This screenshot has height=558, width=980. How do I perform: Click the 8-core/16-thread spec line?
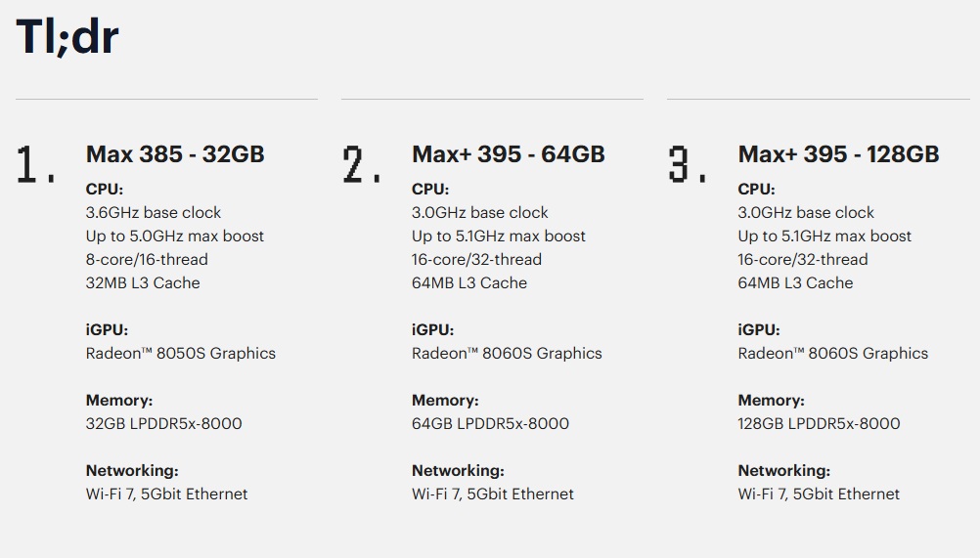(147, 260)
